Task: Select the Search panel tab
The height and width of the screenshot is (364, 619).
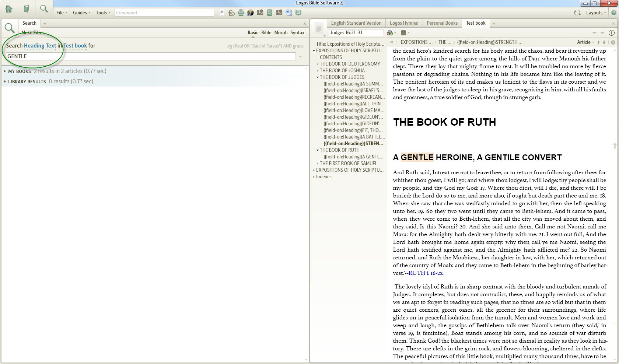Action: [29, 23]
